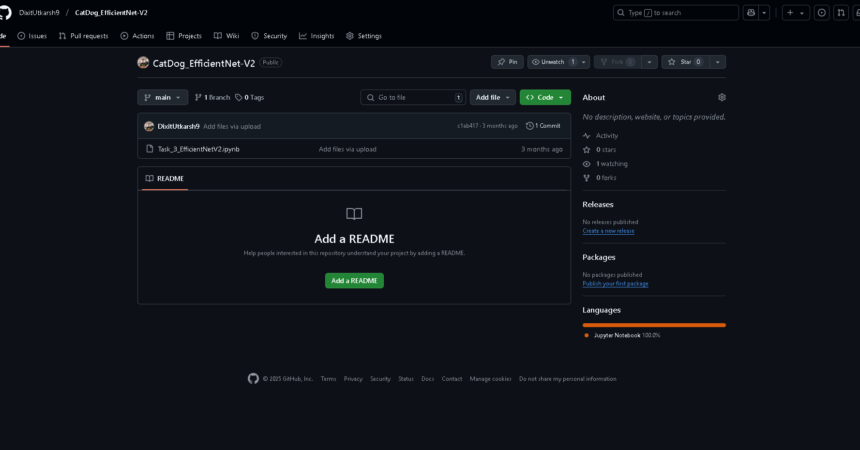Expand the Star lists dropdown arrow
860x450 pixels.
717,62
